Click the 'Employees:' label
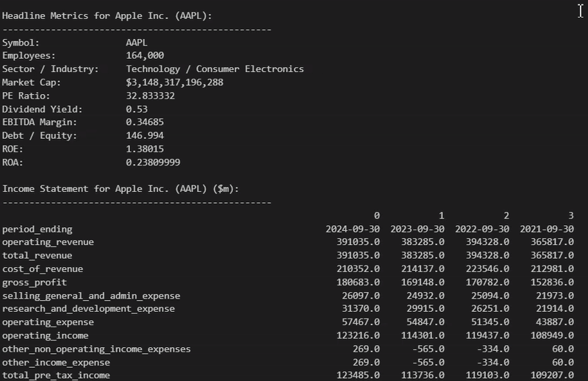Image resolution: width=588 pixels, height=381 pixels. click(x=29, y=56)
